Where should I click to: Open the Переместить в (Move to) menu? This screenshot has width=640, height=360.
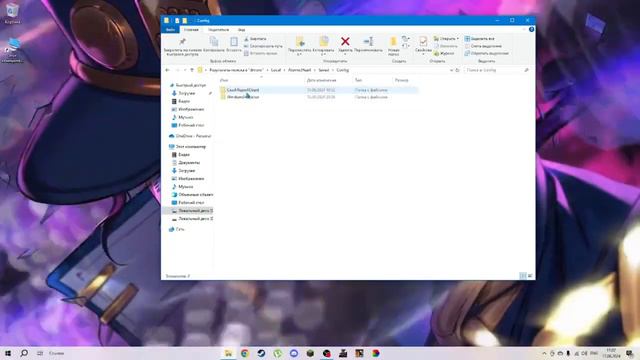[300, 46]
